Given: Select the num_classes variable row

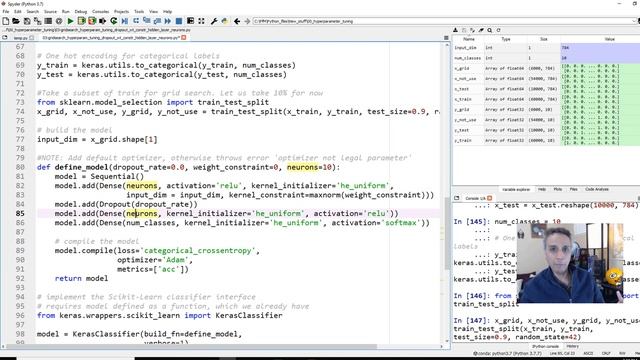Looking at the screenshot, I should (x=546, y=58).
